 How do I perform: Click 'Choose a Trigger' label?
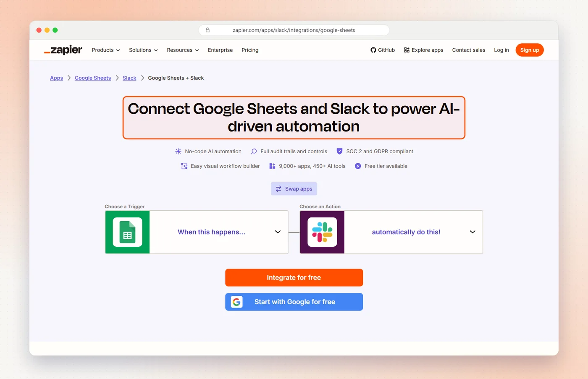coord(125,206)
